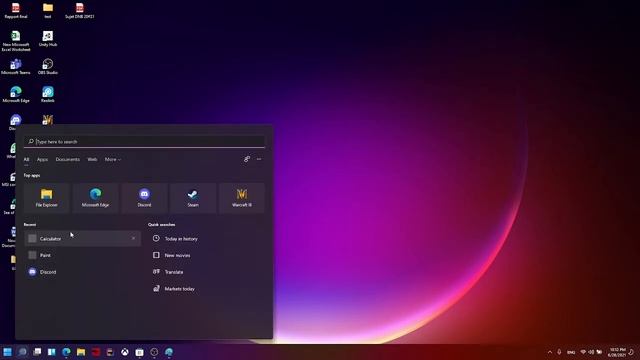This screenshot has height=360, width=640.
Task: Open Widgets from the taskbar
Action: (51, 352)
